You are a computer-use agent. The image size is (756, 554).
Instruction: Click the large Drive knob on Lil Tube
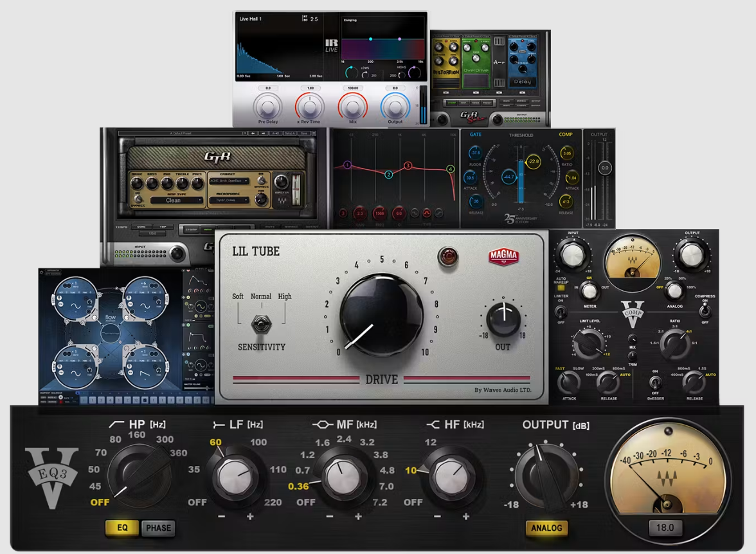tap(381, 316)
